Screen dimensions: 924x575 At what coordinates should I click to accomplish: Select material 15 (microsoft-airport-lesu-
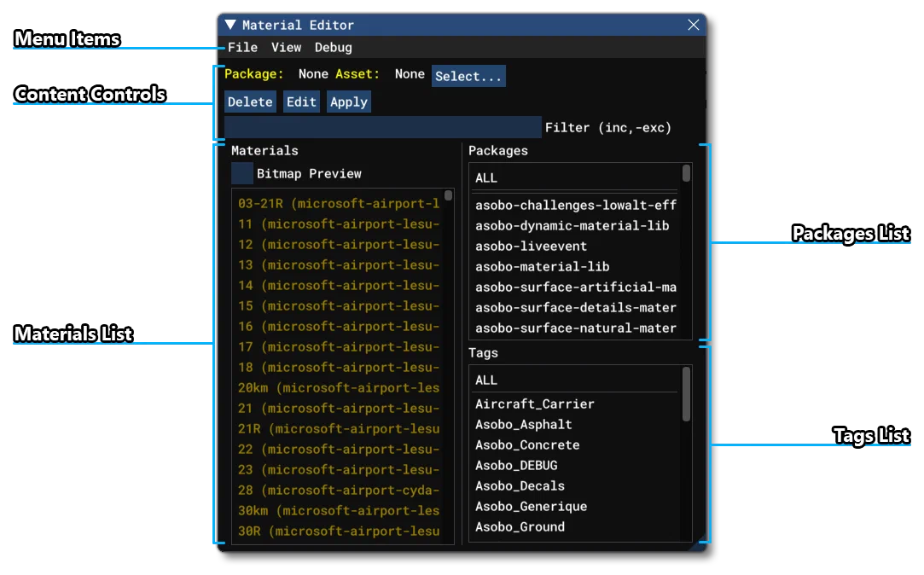pos(339,306)
